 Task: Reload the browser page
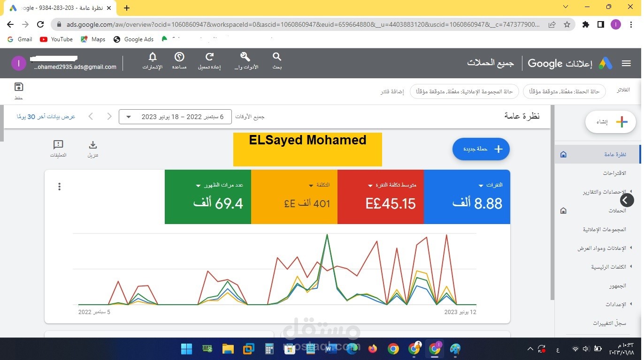click(x=40, y=24)
